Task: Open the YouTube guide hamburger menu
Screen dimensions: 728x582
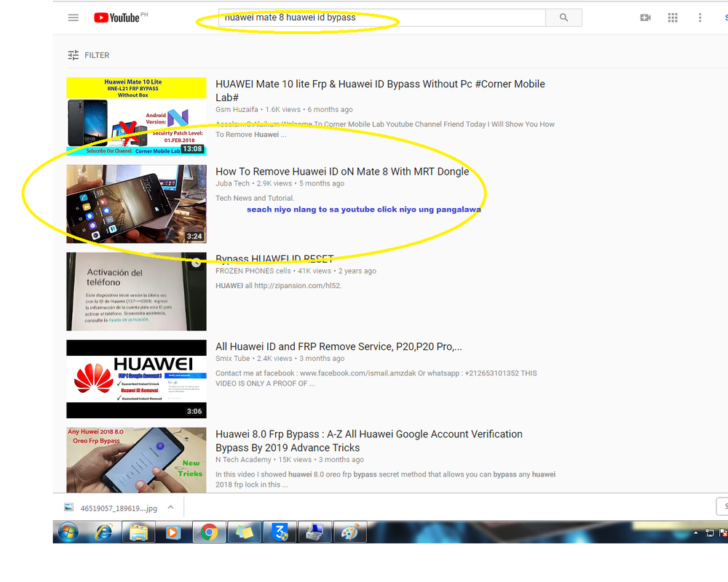Action: [x=74, y=17]
